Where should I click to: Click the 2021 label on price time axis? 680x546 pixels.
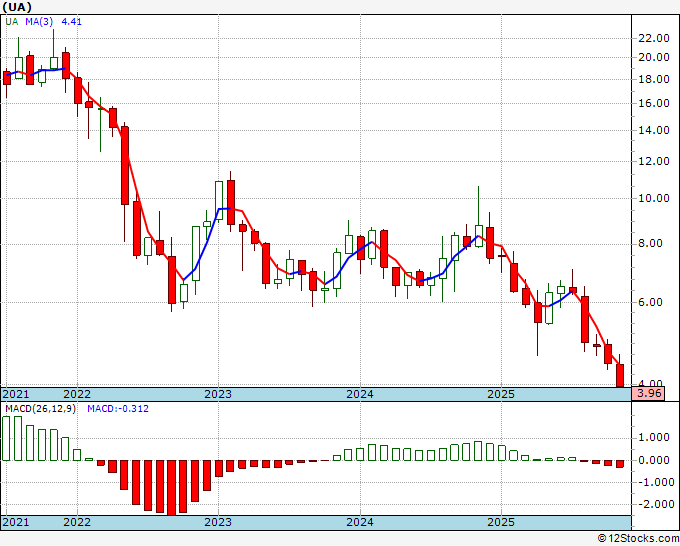(x=16, y=394)
